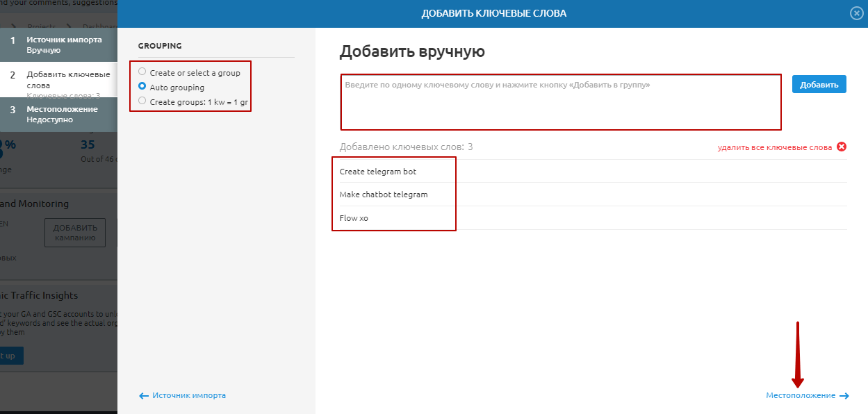Select the 'Create or select a group' radio
The width and height of the screenshot is (868, 414).
point(142,72)
